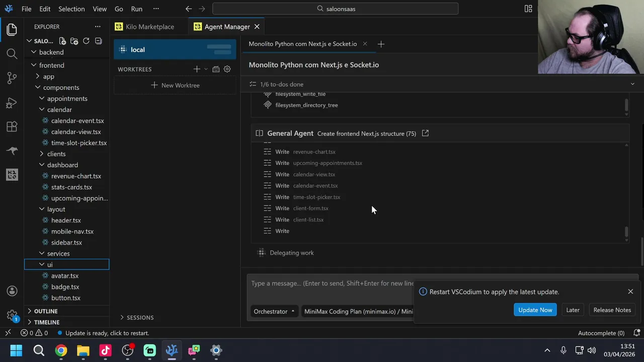Collapse the dashboard folder
This screenshot has width=644, height=362.
point(62,165)
